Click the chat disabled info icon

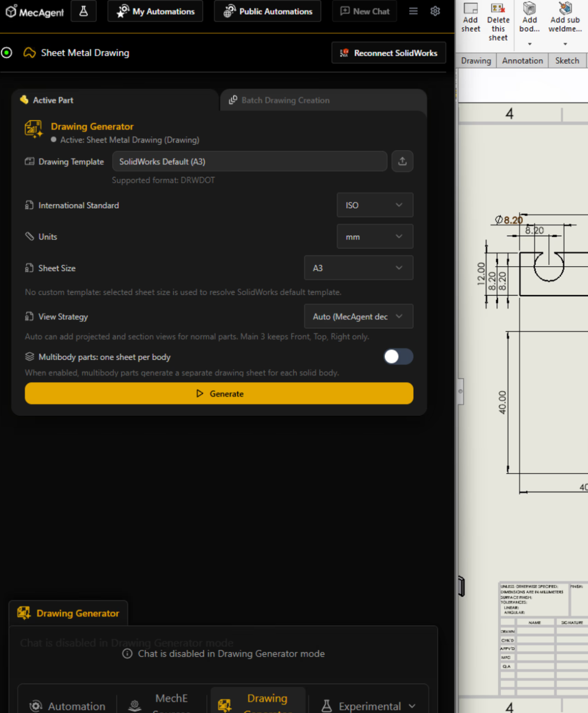coord(127,653)
